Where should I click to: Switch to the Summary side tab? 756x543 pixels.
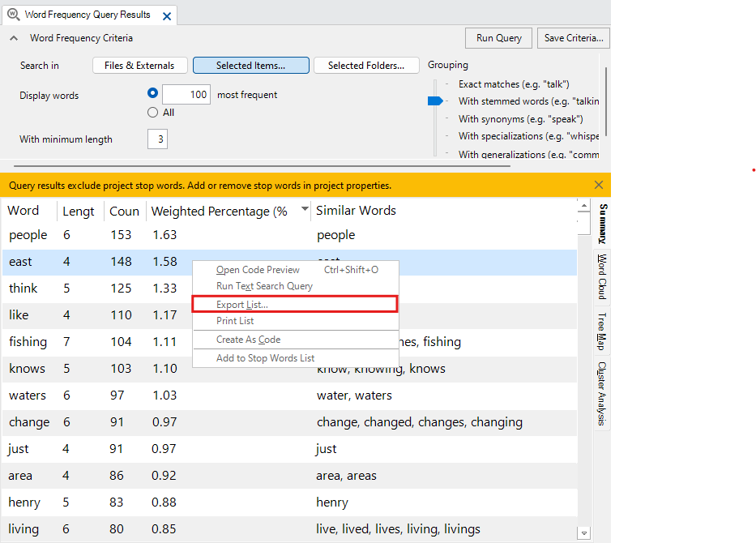603,224
